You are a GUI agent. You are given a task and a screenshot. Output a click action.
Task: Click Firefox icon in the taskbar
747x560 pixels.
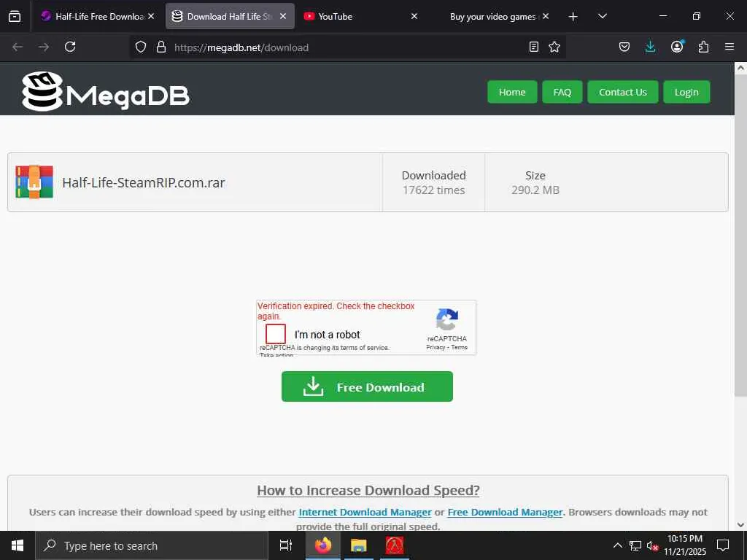323,545
